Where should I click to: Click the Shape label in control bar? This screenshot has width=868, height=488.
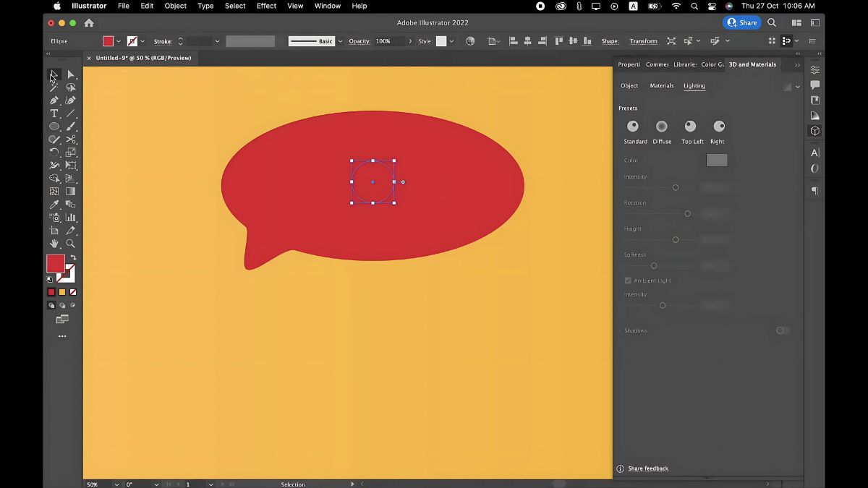click(610, 41)
